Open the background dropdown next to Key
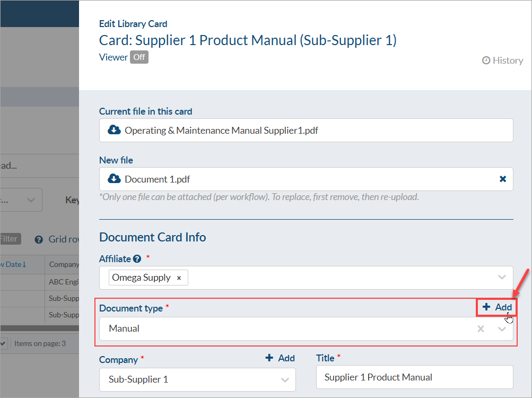This screenshot has height=398, width=532. [21, 200]
